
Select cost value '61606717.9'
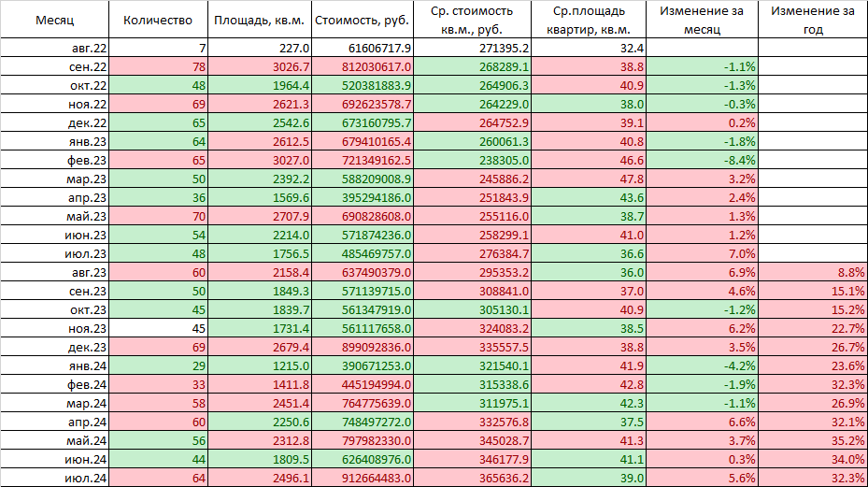[x=362, y=48]
